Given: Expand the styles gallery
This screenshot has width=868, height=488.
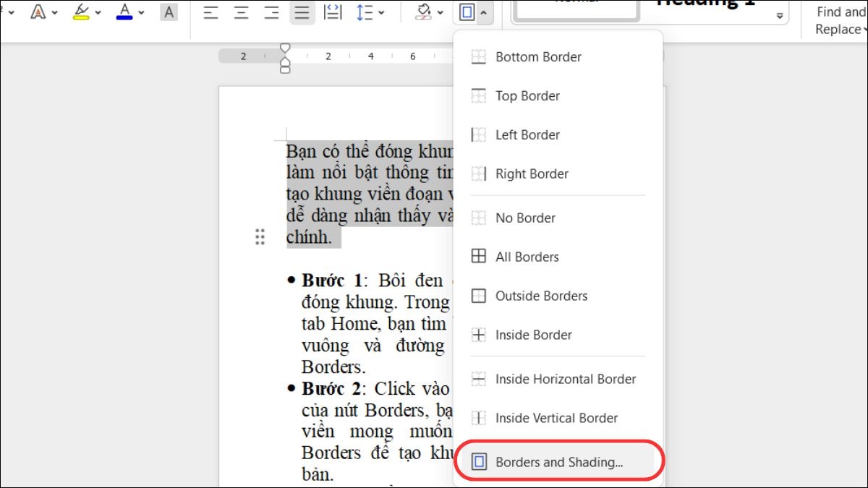Looking at the screenshot, I should point(780,16).
